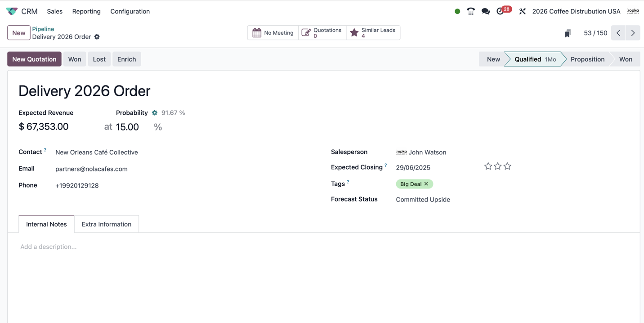Click the Enrich button
The image size is (644, 323).
point(127,59)
